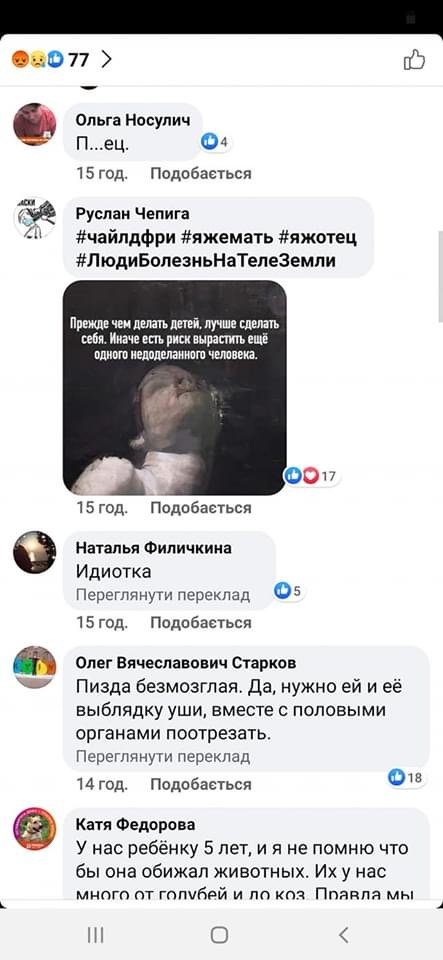
Task: Tap the thumbs-up Like icon at top right
Action: point(414,60)
